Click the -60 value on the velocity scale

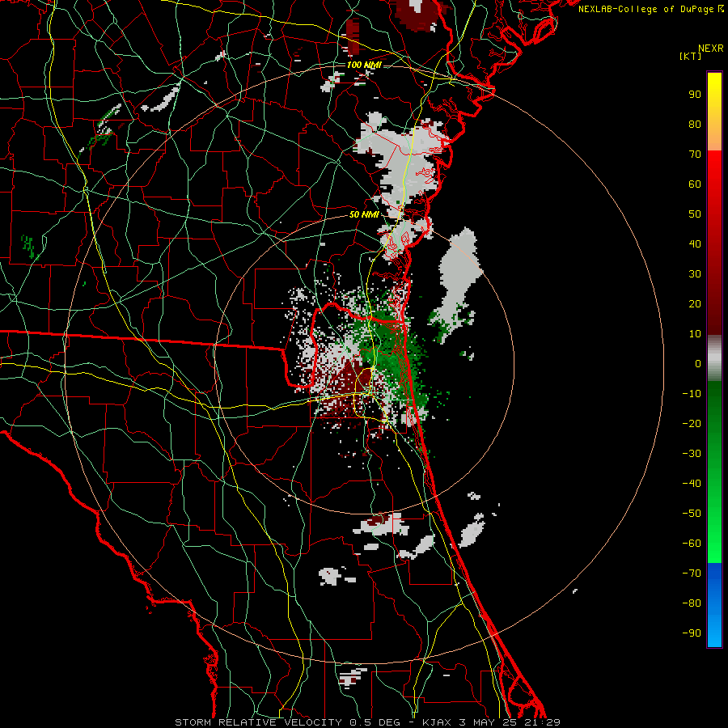692,544
